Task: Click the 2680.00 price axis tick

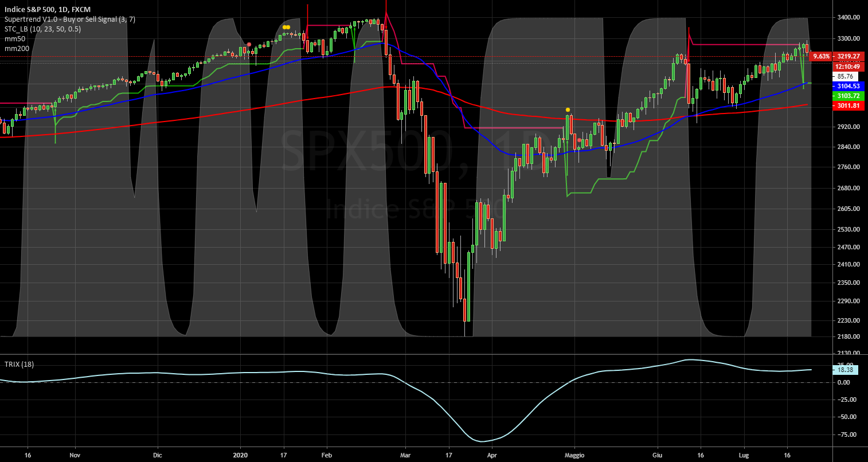Action: tap(848, 187)
